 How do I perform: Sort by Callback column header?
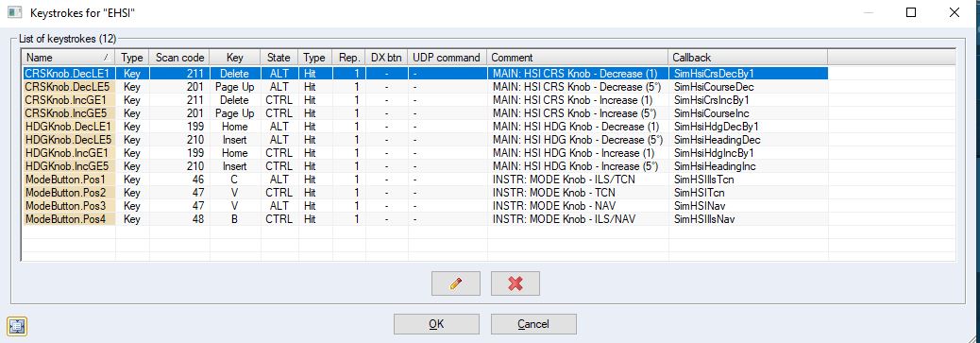point(748,58)
